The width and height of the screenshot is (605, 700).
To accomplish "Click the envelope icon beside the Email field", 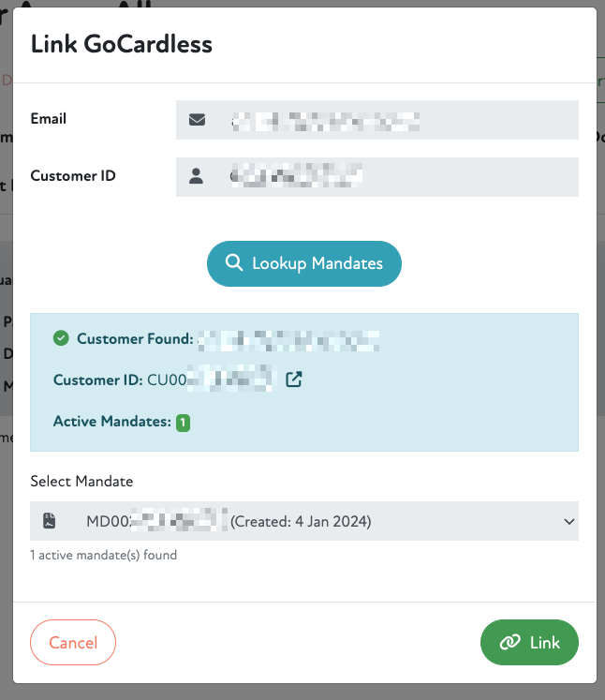I will point(197,120).
